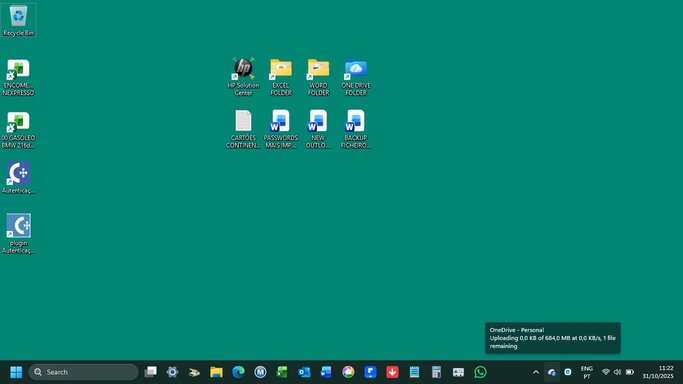The image size is (683, 384).
Task: Select the NEW OUTLO... Word document
Action: coord(318,129)
